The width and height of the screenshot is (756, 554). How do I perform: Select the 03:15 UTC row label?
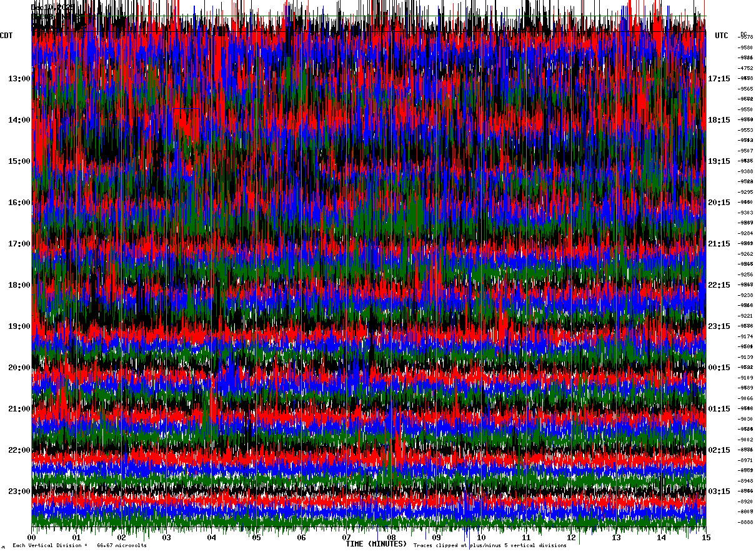click(719, 491)
